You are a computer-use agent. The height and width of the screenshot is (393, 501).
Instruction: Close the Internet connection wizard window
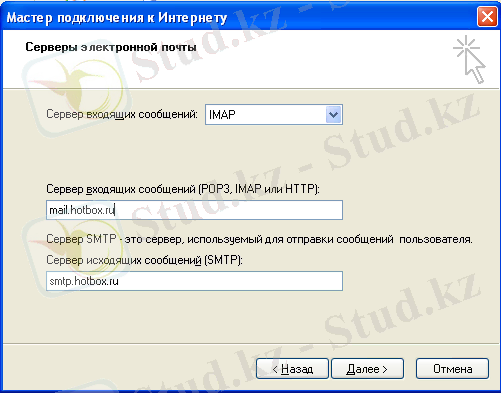tap(487, 17)
